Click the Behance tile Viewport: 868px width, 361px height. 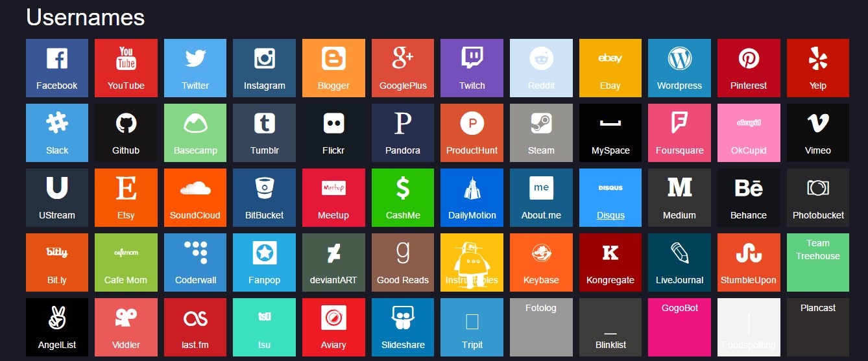pyautogui.click(x=749, y=198)
